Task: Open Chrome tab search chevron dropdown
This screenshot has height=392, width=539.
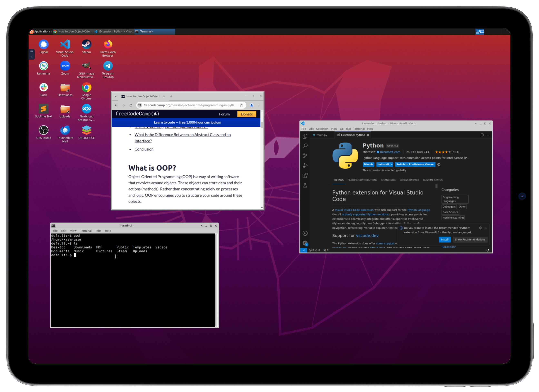Action: coord(116,96)
